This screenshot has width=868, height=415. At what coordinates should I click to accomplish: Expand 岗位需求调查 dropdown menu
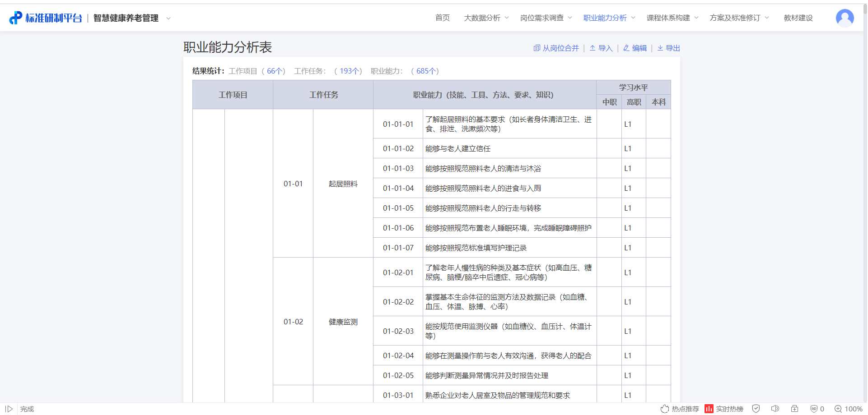[x=546, y=18]
